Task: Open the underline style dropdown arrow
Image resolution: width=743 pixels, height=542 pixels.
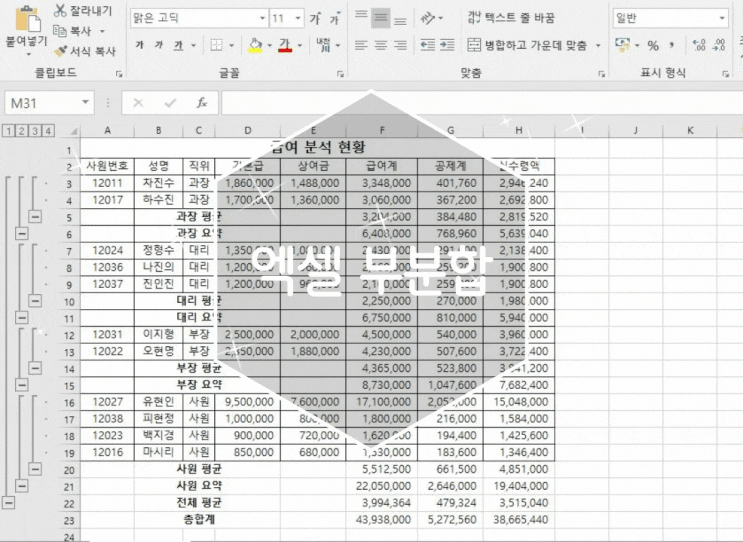Action: click(x=193, y=45)
